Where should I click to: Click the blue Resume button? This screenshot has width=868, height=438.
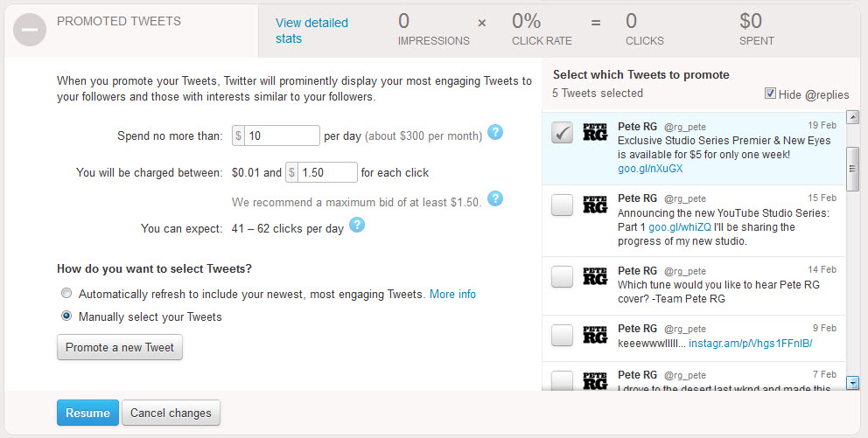tap(87, 413)
